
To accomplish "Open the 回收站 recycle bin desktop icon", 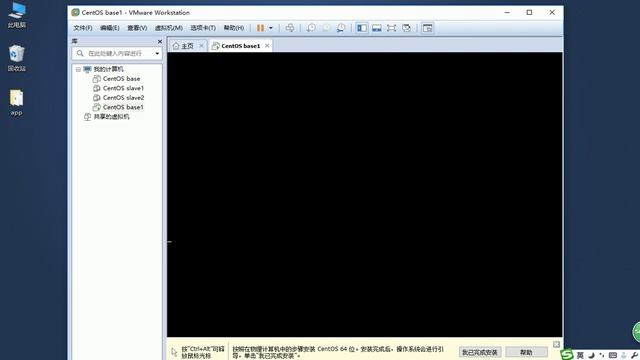I will [x=17, y=58].
